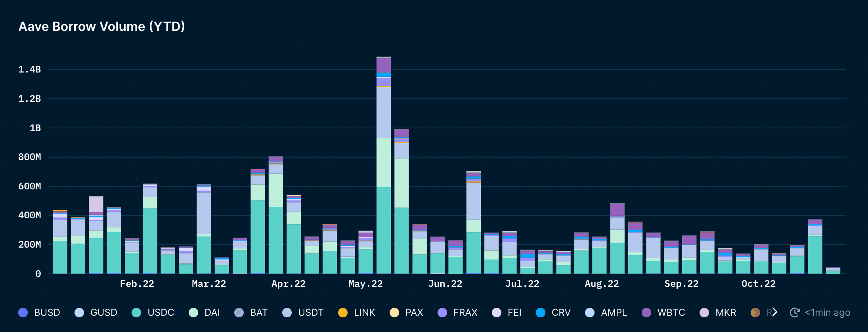The width and height of the screenshot is (868, 332).
Task: Toggle the USDT series label
Action: (311, 313)
